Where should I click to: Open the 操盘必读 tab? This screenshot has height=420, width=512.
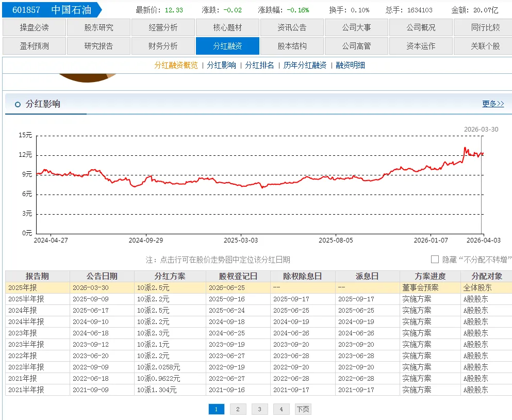point(34,27)
